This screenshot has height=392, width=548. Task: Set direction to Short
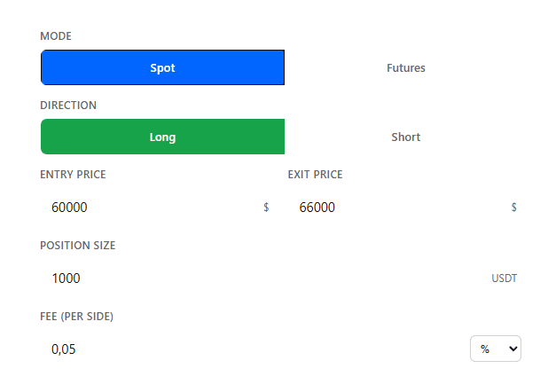[406, 137]
